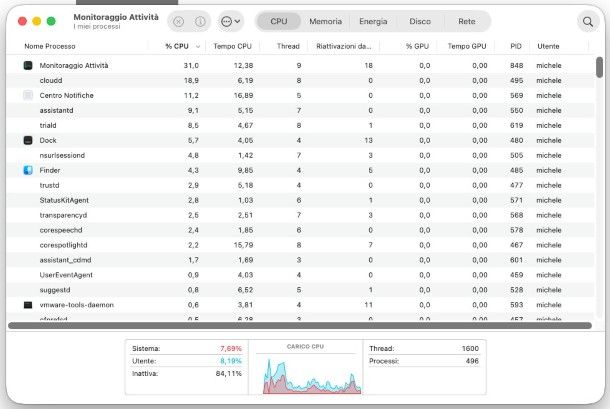The image size is (610, 409).
Task: Select the assistantd process row
Action: (300, 111)
